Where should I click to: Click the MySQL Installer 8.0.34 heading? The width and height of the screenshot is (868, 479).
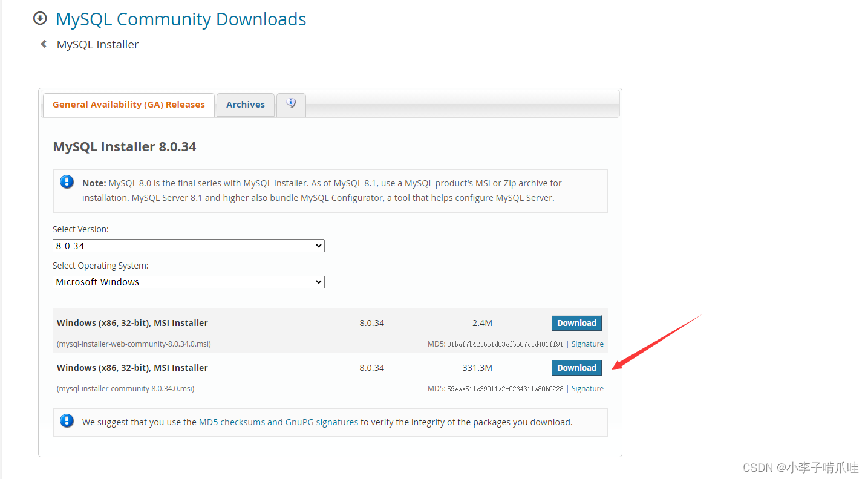point(125,147)
